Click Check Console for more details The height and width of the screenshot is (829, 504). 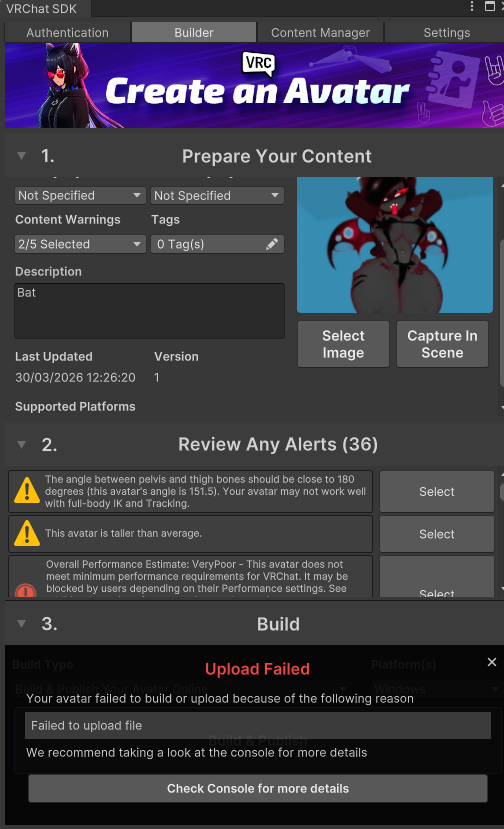(x=258, y=789)
